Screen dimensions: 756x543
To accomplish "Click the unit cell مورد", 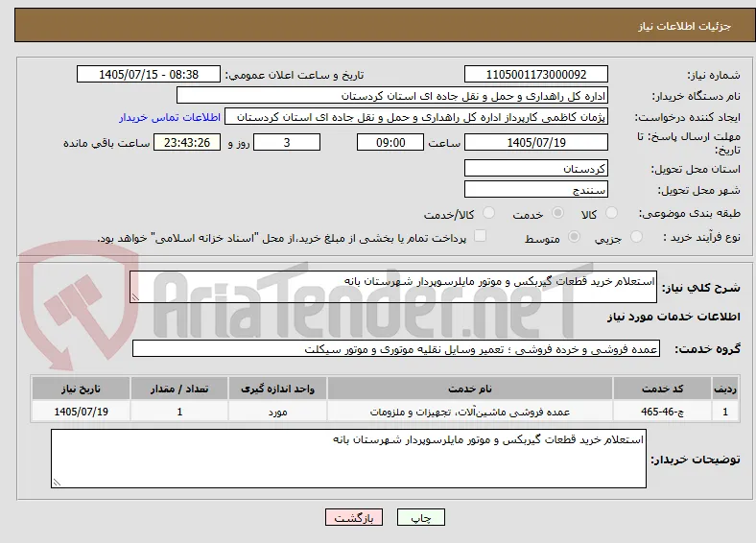I will coord(277,412).
